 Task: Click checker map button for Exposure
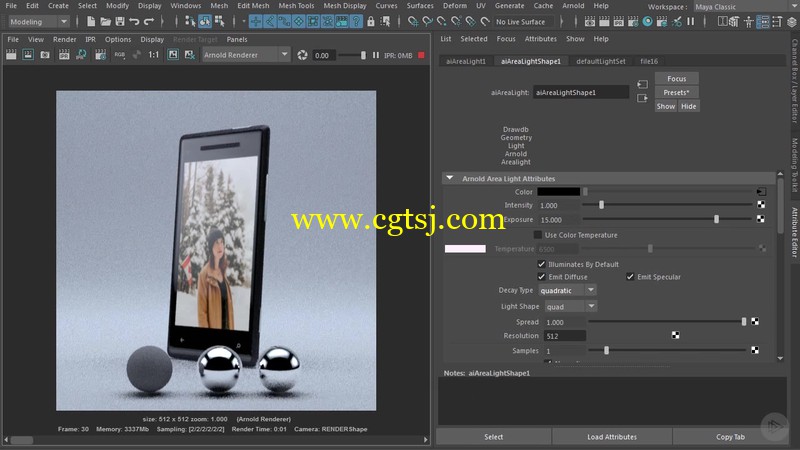pyautogui.click(x=761, y=219)
